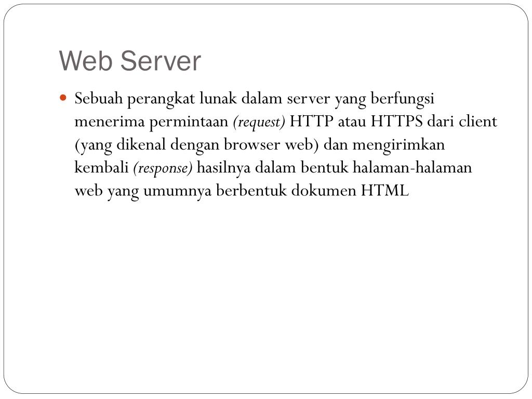Click the word "client" ending the second line
The image size is (532, 399).
click(x=478, y=122)
